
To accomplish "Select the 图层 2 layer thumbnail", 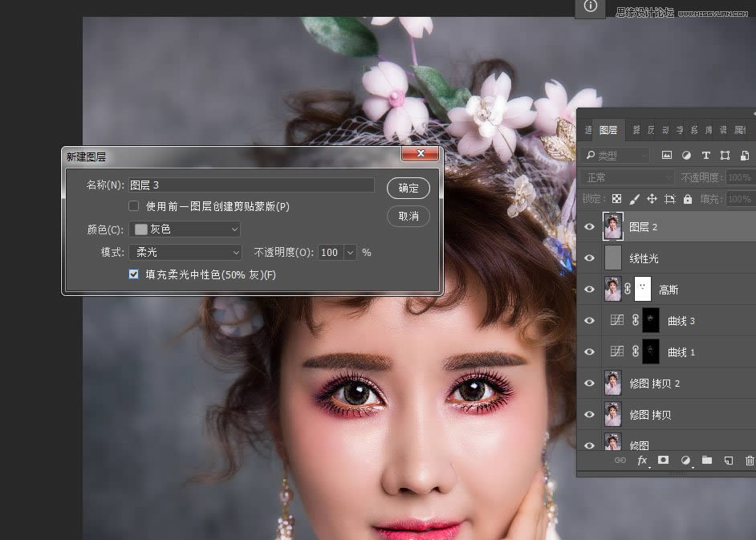I will pos(613,226).
